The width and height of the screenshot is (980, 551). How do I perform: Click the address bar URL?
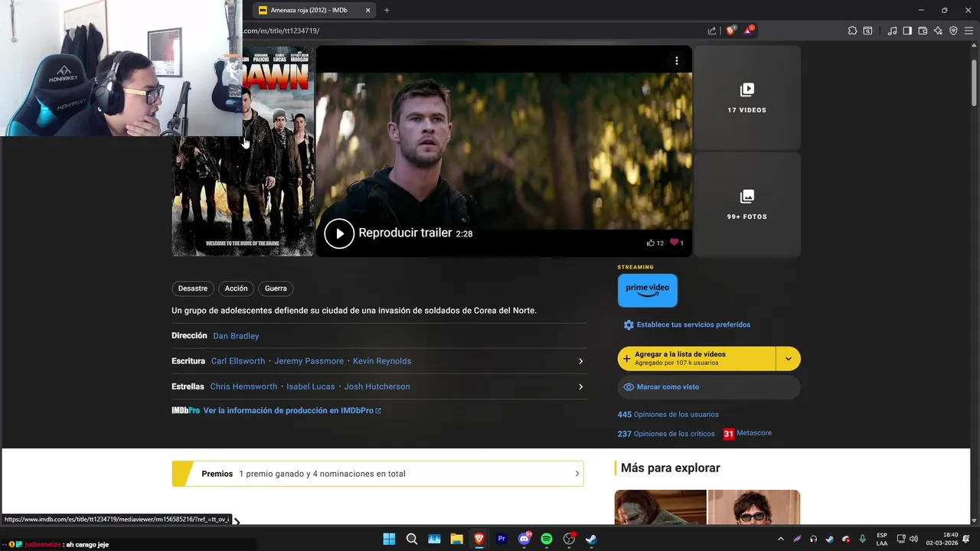281,31
